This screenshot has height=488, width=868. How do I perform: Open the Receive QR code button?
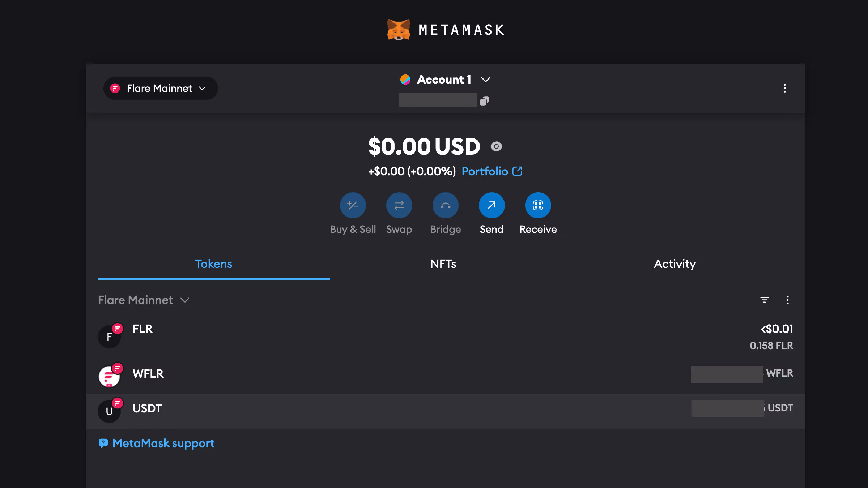click(538, 205)
